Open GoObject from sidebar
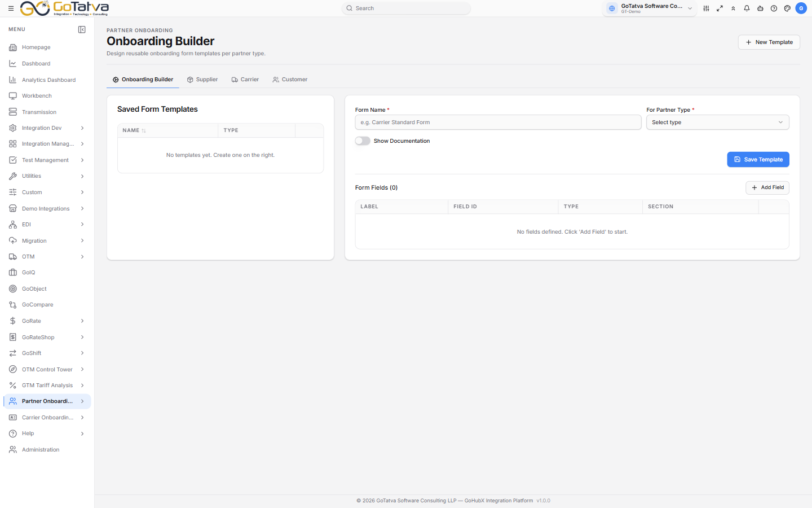812x508 pixels. coord(47,289)
